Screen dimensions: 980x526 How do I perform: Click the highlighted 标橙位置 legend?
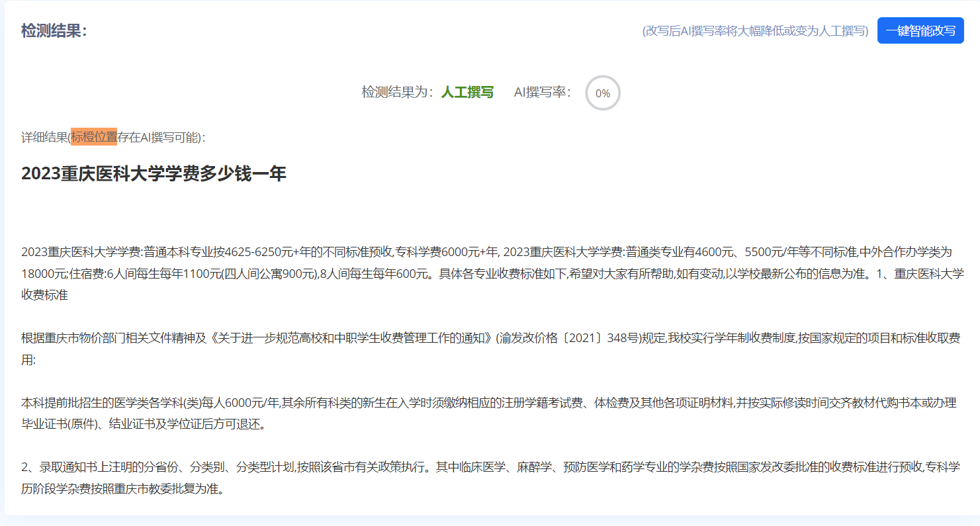[x=94, y=137]
